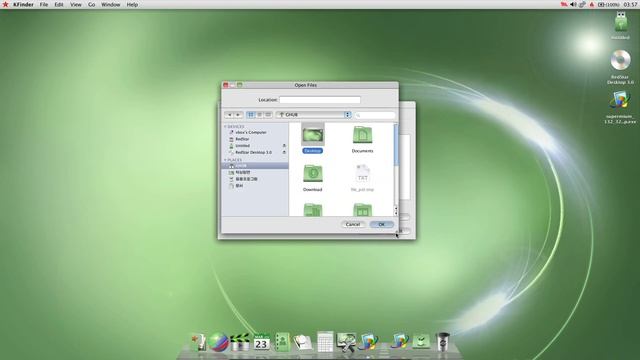Open the KFinder menu

(x=23, y=4)
